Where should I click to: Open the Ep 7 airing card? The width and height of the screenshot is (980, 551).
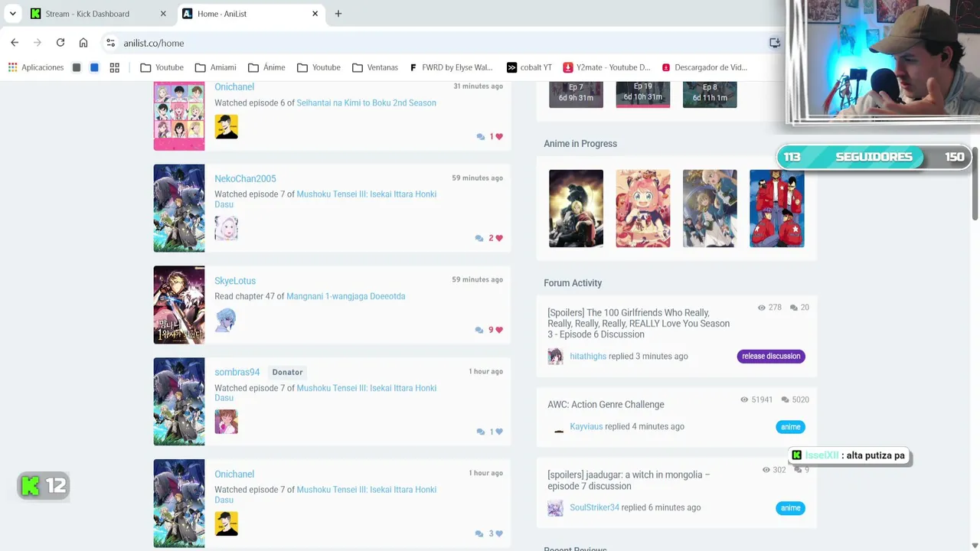coord(576,94)
